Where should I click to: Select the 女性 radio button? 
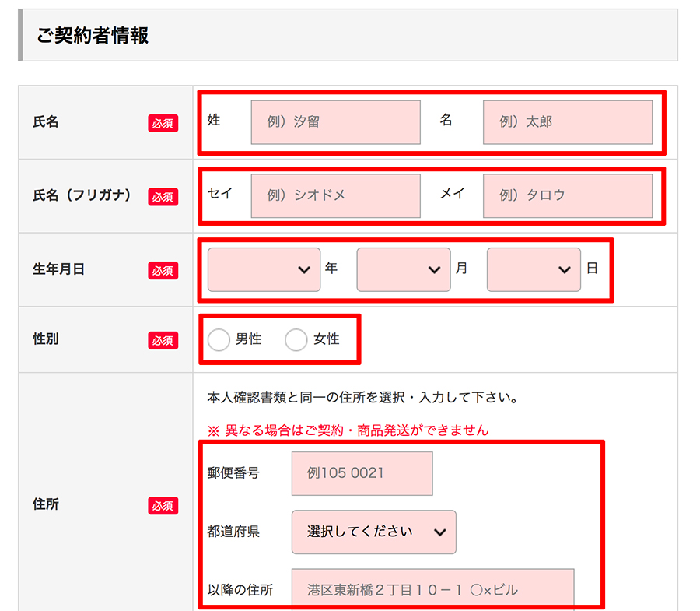[x=296, y=340]
